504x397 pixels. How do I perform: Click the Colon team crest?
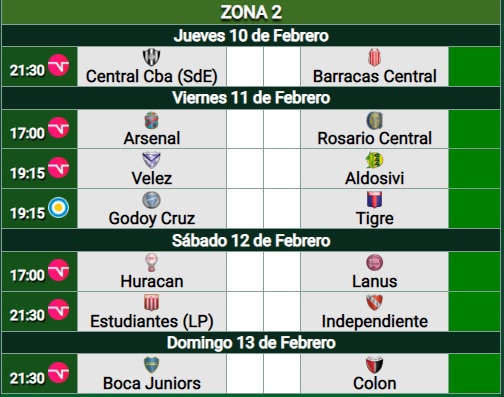(x=374, y=365)
